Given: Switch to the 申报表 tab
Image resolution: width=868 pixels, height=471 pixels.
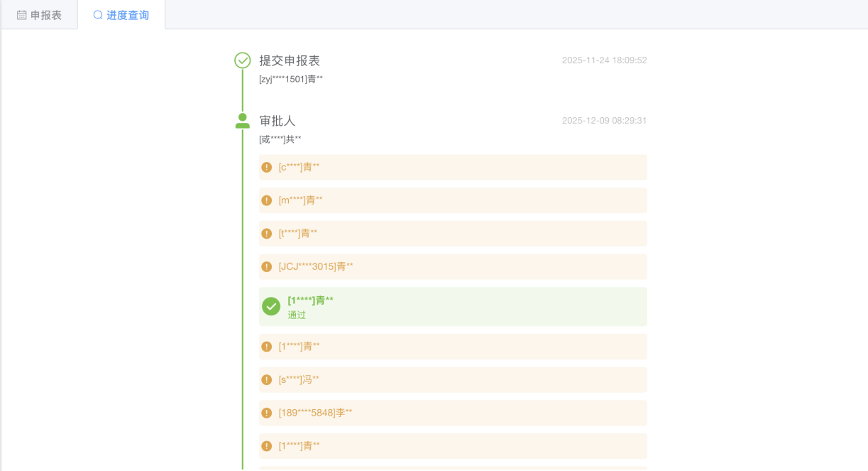Looking at the screenshot, I should pyautogui.click(x=46, y=15).
